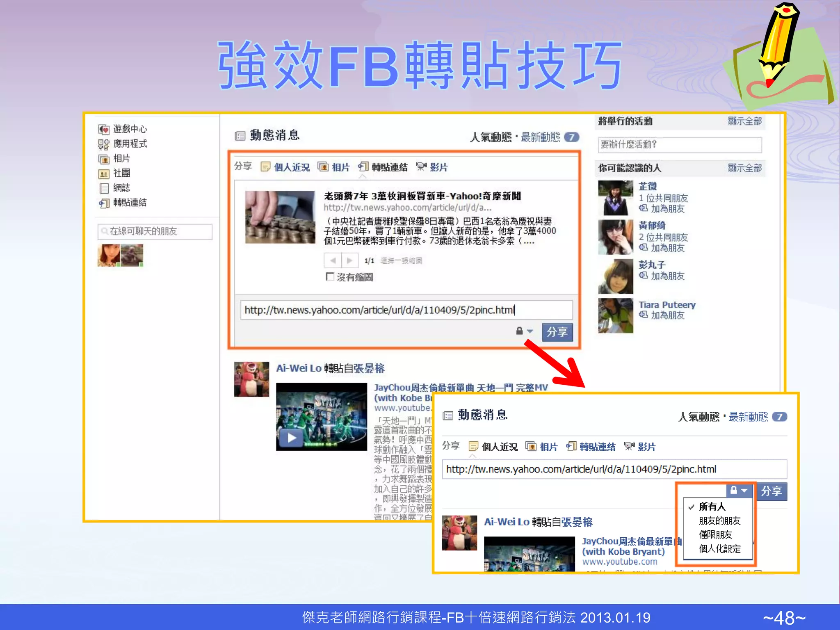Image resolution: width=840 pixels, height=630 pixels.
Task: Click Ai-Wei Lo name in the inset panel
Action: tap(507, 522)
